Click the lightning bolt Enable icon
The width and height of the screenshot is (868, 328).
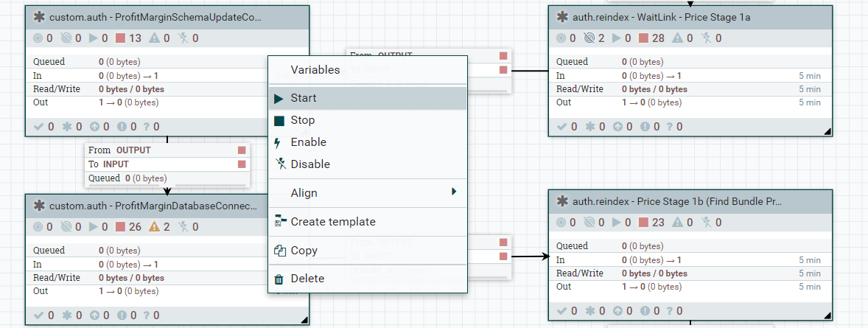click(279, 142)
